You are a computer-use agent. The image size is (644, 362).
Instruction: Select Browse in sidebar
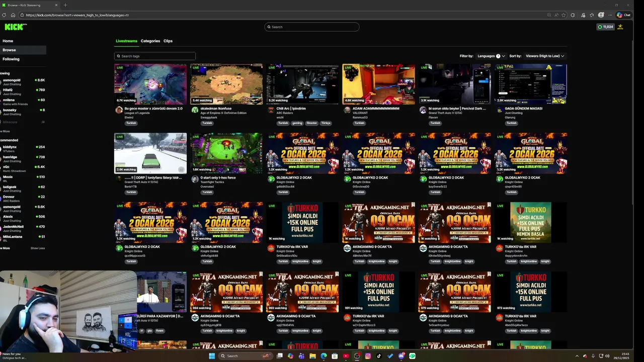point(23,50)
